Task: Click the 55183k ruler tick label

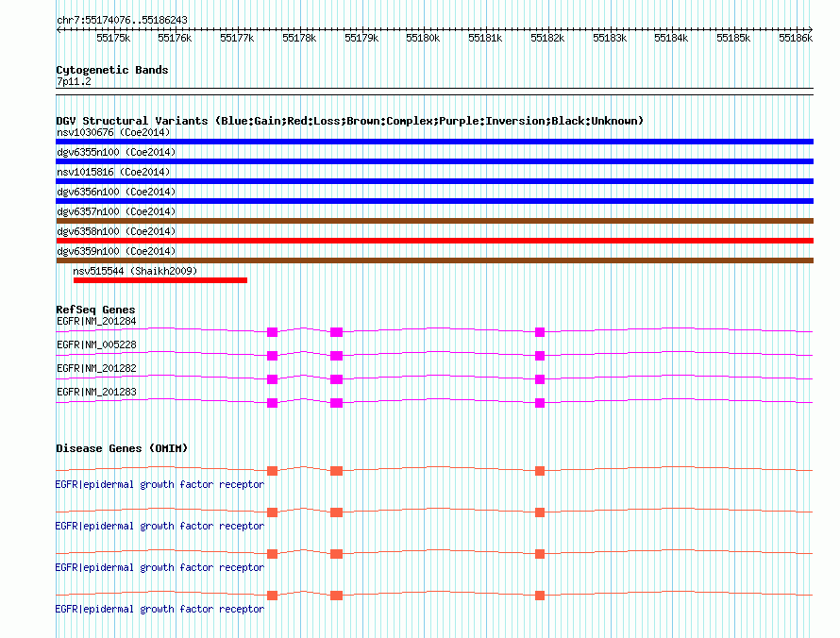Action: (610, 38)
